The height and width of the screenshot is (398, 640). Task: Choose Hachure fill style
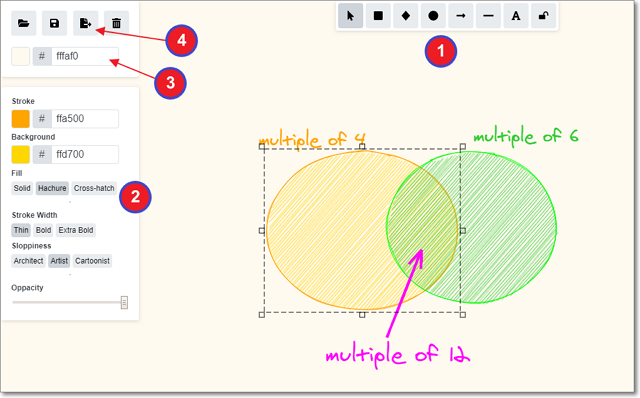click(52, 188)
